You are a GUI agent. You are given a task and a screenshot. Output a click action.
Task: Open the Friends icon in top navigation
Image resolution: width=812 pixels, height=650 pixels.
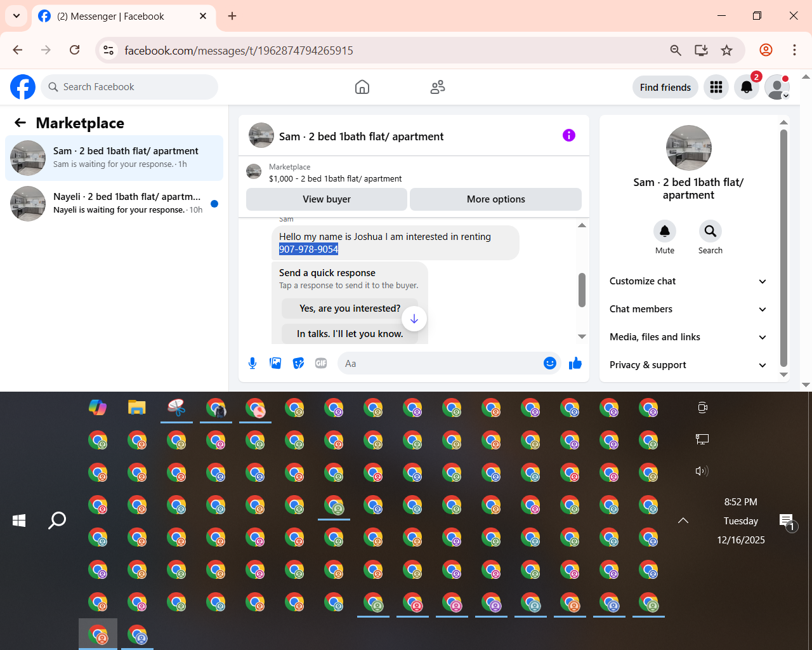[438, 87]
